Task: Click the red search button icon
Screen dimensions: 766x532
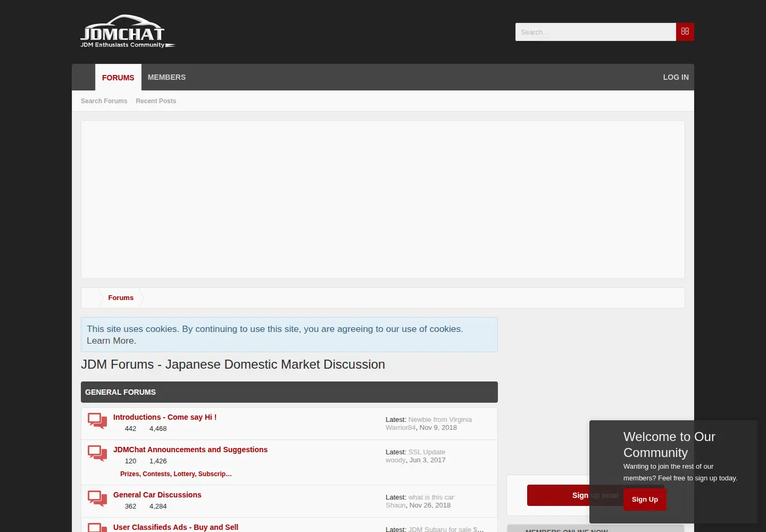Action: tap(685, 32)
